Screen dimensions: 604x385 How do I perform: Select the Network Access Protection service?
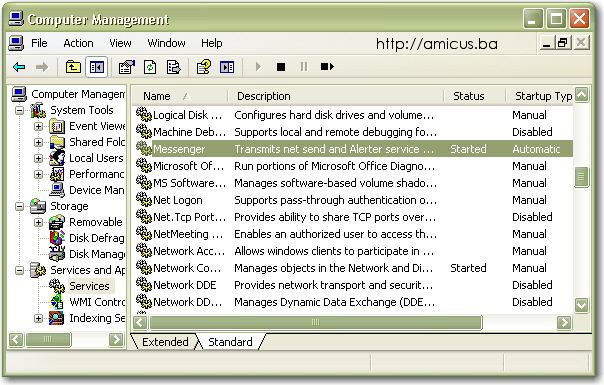[353, 251]
